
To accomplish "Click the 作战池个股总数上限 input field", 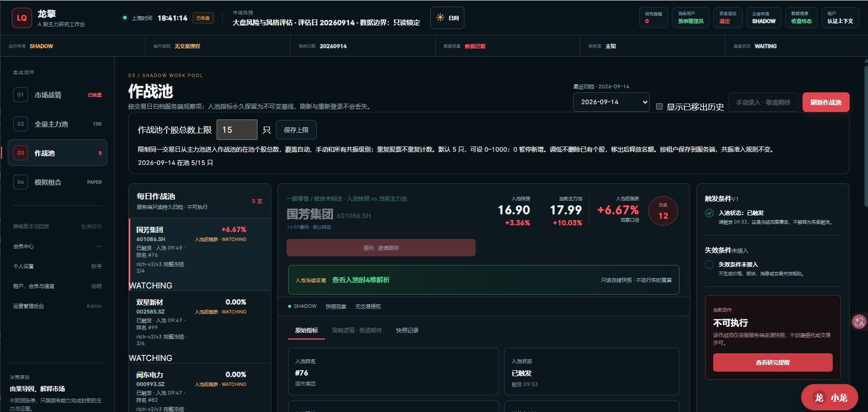I will (237, 130).
